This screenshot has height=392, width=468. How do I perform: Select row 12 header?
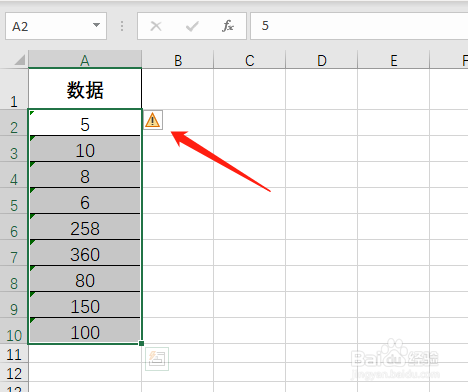point(14,373)
